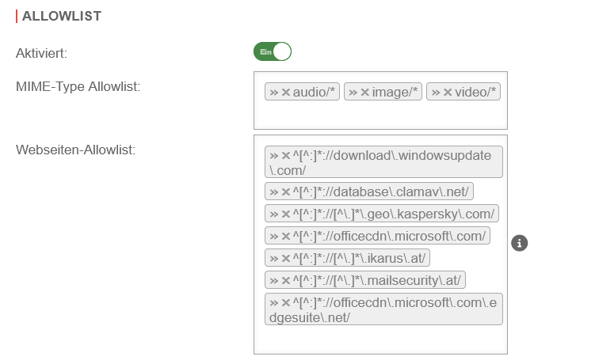Remove the officecdn.microsoft.com/ allowlist entry
595x364 pixels.
coord(286,236)
